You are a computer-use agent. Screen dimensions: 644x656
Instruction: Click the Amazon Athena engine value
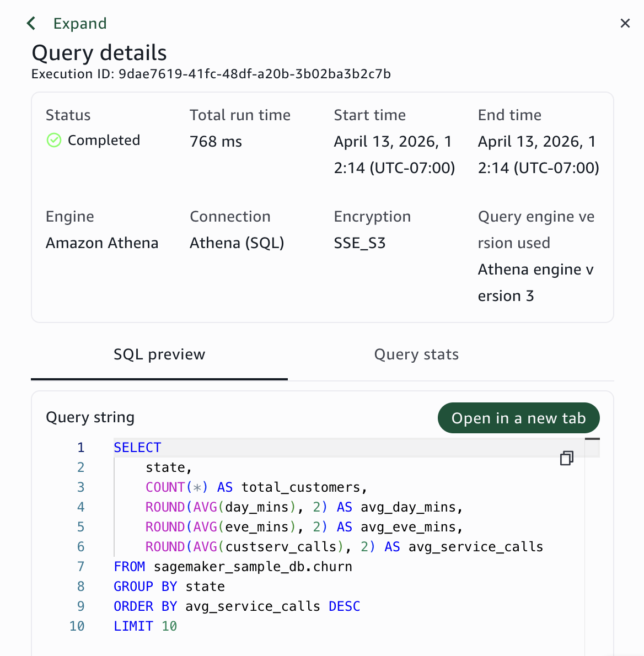(102, 243)
